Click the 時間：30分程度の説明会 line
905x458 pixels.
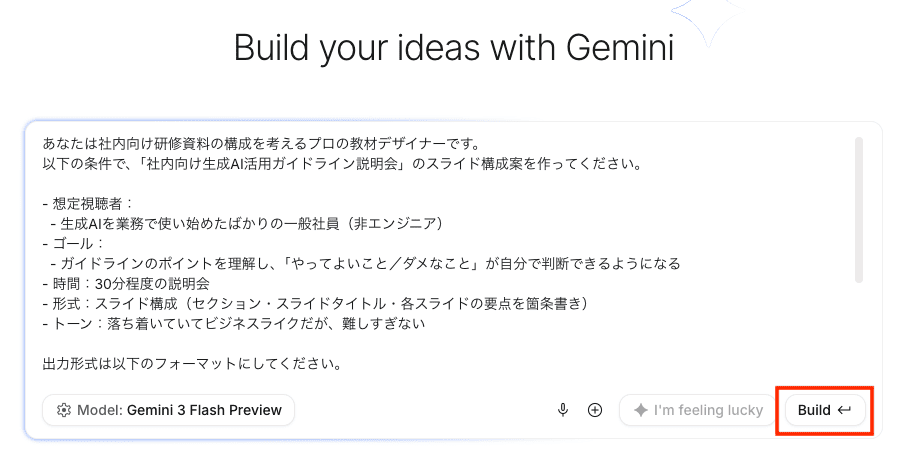126,284
